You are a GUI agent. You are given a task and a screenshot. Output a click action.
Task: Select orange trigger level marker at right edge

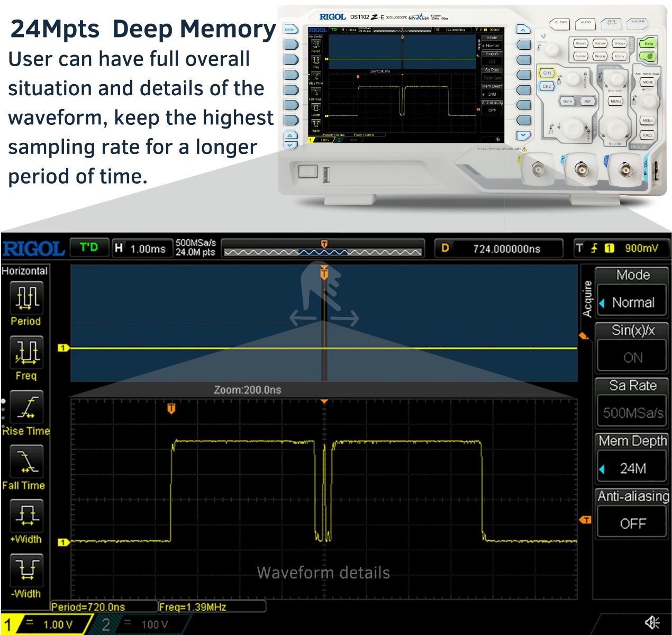tap(585, 520)
